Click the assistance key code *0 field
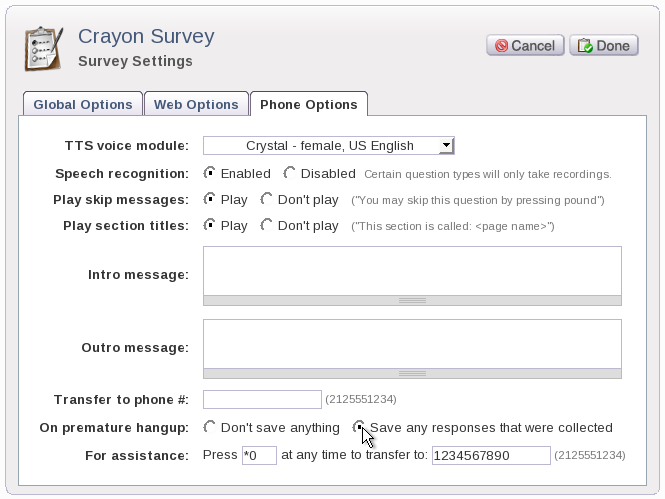The width and height of the screenshot is (665, 499). [x=259, y=455]
